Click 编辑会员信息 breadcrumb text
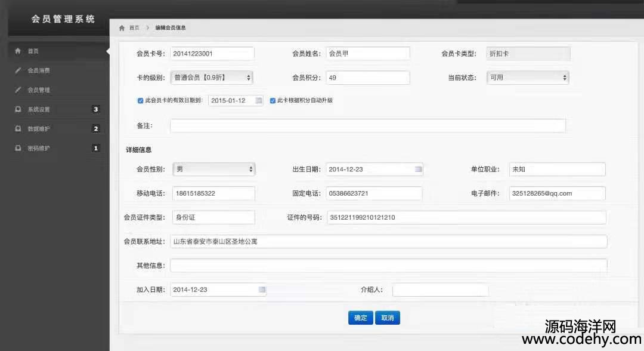Viewport: 644px width, 351px height. [171, 28]
